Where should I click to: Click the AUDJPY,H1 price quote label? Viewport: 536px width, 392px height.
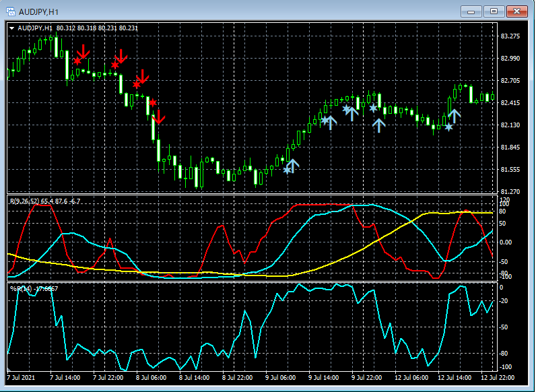(77, 28)
